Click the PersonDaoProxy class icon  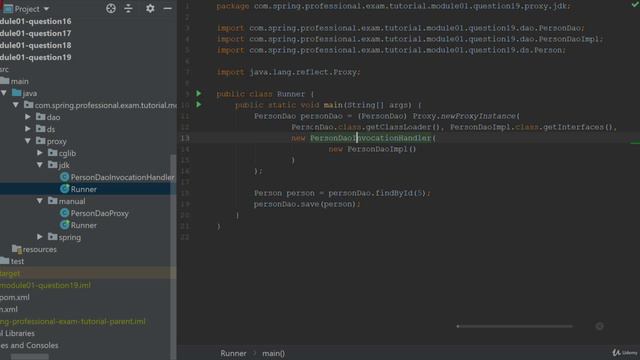pyautogui.click(x=64, y=213)
